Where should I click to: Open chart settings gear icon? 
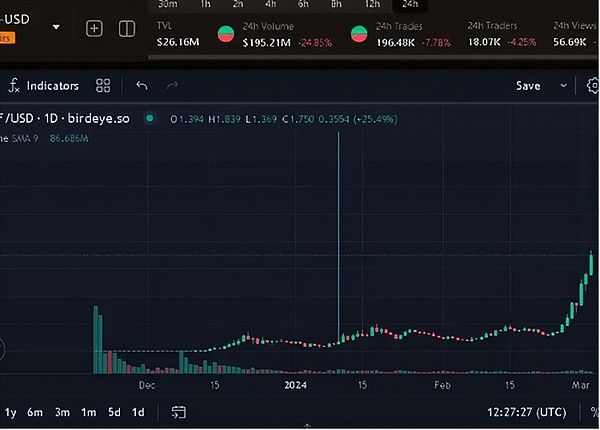592,86
